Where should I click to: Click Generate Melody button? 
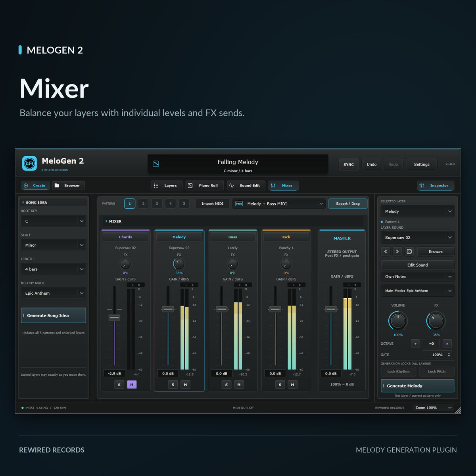click(417, 386)
